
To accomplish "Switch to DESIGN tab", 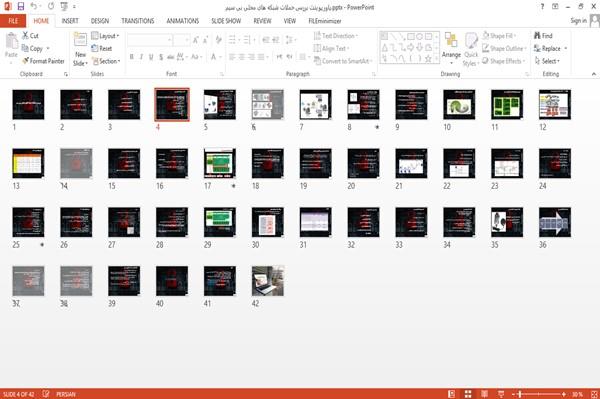I will click(x=100, y=21).
